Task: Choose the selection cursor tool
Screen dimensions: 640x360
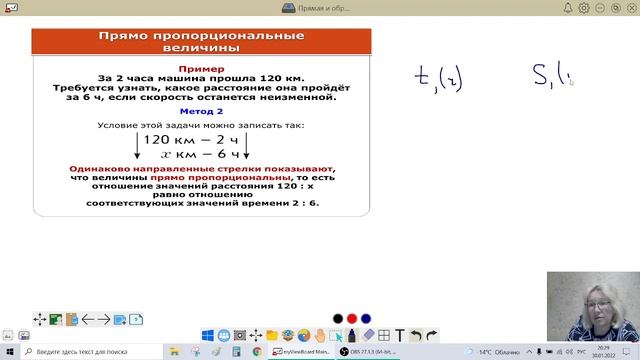Action: tap(336, 336)
